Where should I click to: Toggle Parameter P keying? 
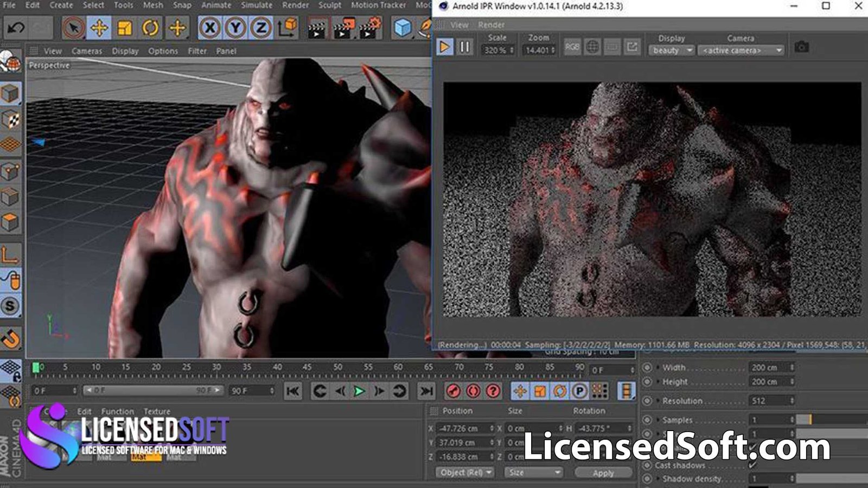[x=579, y=391]
